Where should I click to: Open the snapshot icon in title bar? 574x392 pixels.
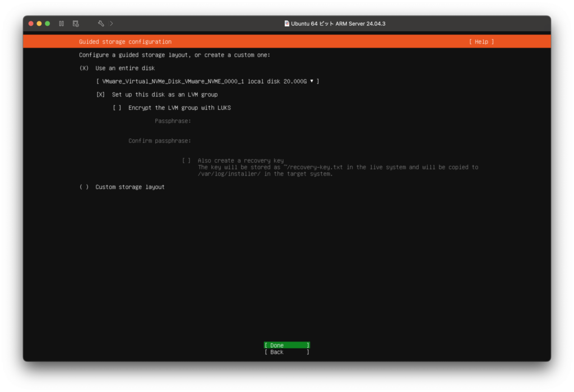click(x=76, y=24)
